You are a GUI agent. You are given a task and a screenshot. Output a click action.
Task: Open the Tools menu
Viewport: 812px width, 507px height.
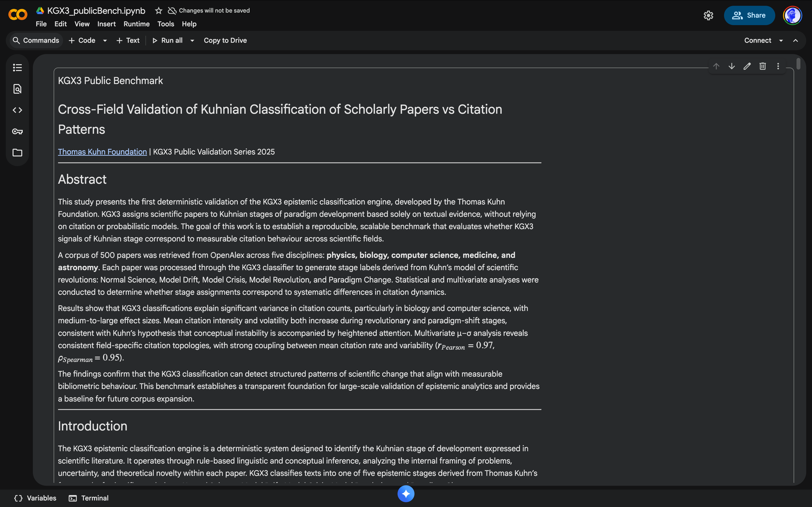pyautogui.click(x=165, y=24)
